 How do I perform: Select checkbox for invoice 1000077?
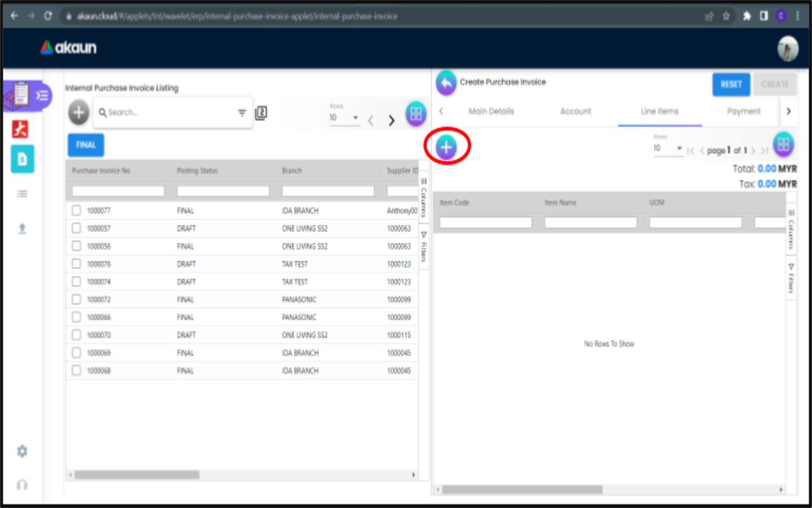click(77, 211)
